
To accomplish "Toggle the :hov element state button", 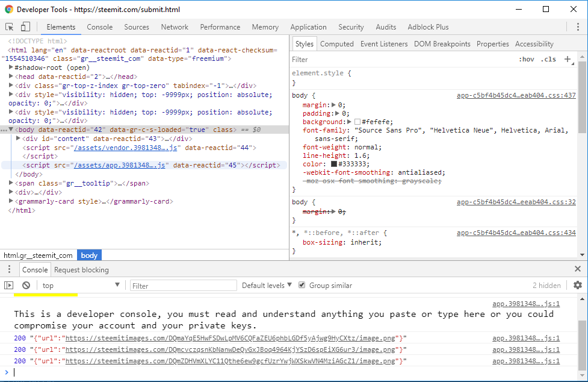I will pos(527,59).
